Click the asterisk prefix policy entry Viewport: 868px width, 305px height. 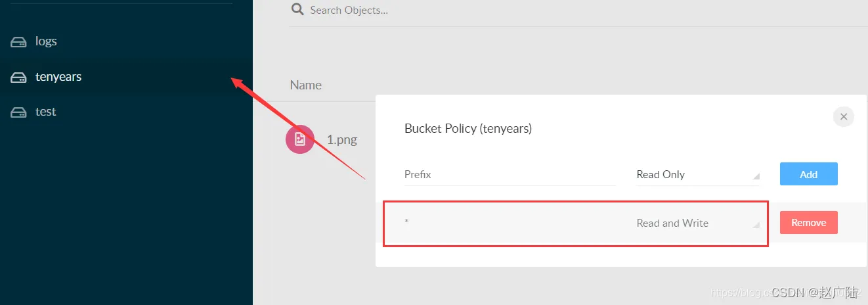coord(407,223)
